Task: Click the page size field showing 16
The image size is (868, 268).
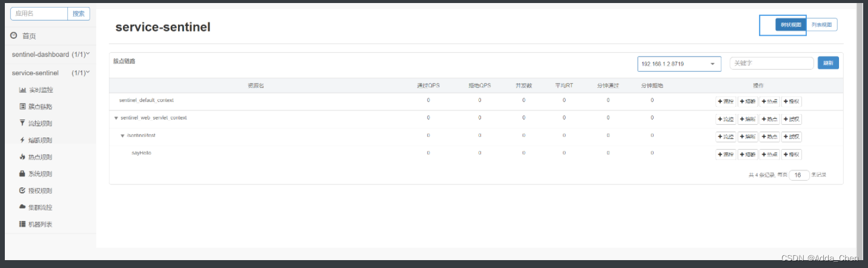Action: [799, 175]
